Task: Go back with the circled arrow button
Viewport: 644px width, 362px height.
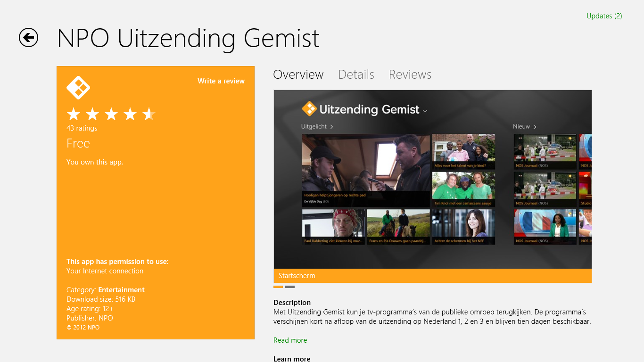Action: point(28,38)
